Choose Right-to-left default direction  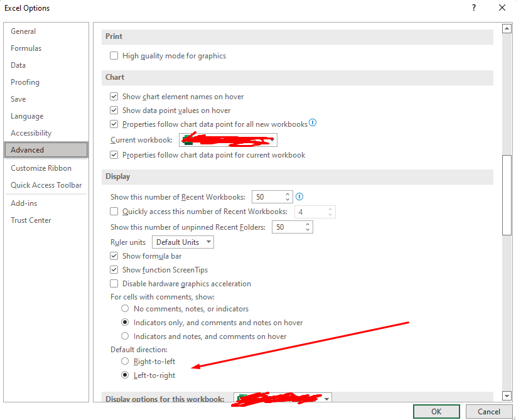pos(125,362)
